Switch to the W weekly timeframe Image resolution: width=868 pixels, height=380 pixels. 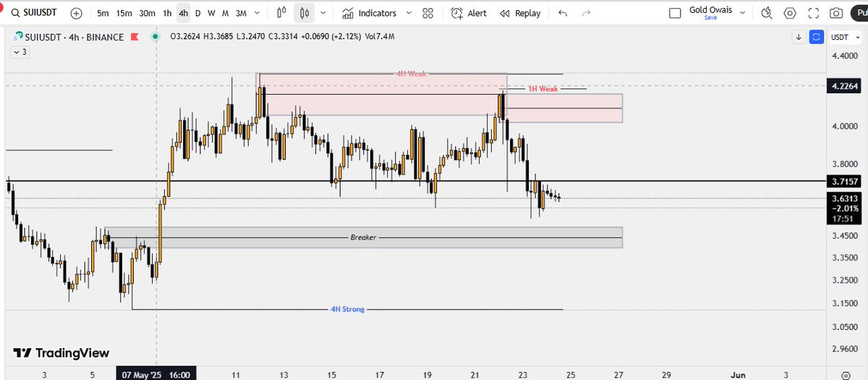[x=211, y=13]
